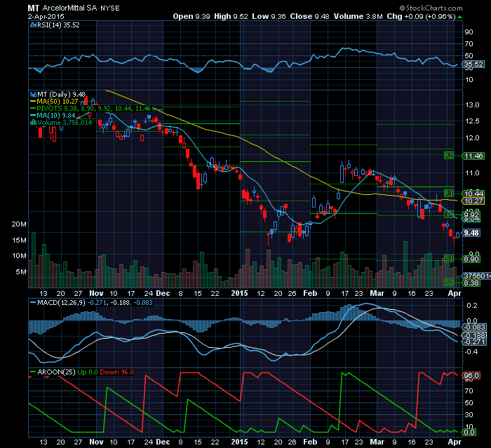The image size is (491, 448).
Task: Click the green 0.0 Aroon tag
Action: [x=469, y=433]
